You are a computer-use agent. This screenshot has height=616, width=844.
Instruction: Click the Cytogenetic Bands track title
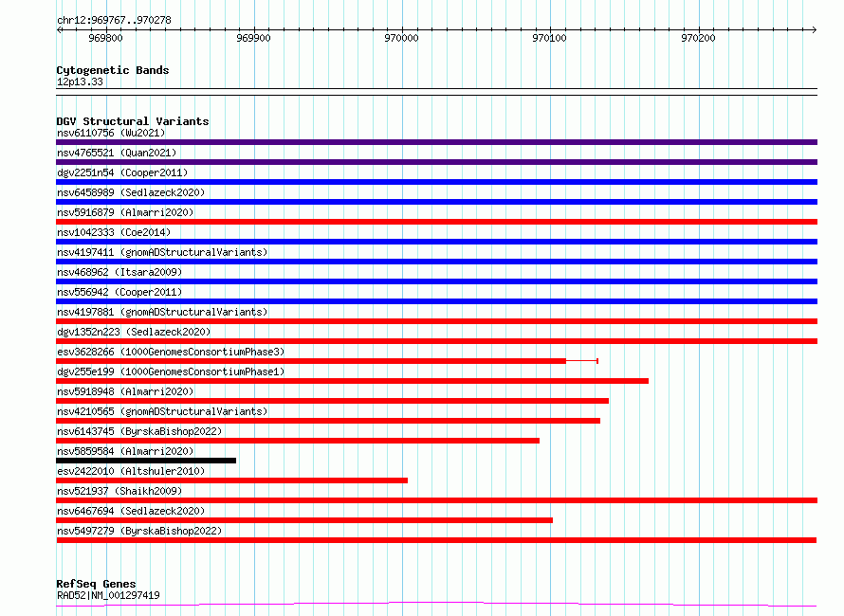pos(113,70)
